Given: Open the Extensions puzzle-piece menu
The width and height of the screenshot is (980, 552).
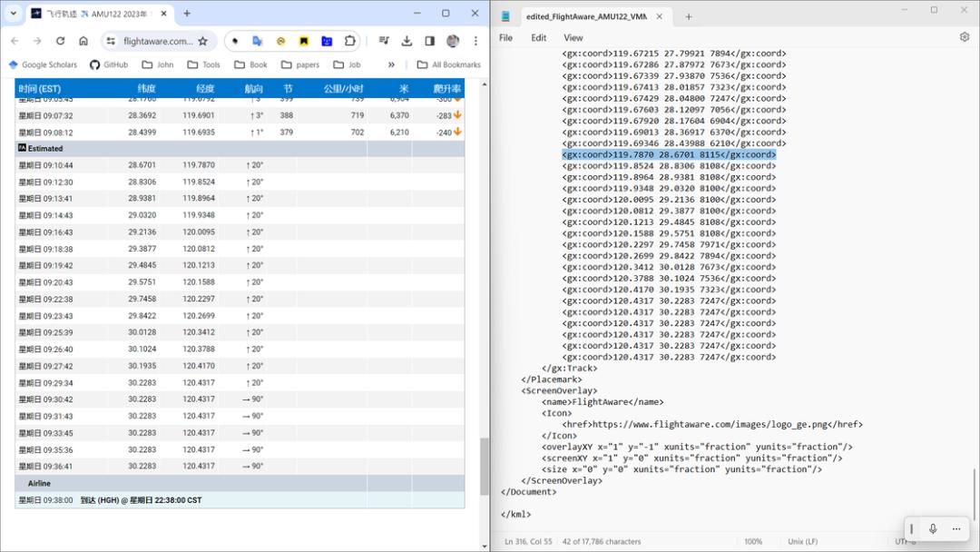Looking at the screenshot, I should click(350, 41).
